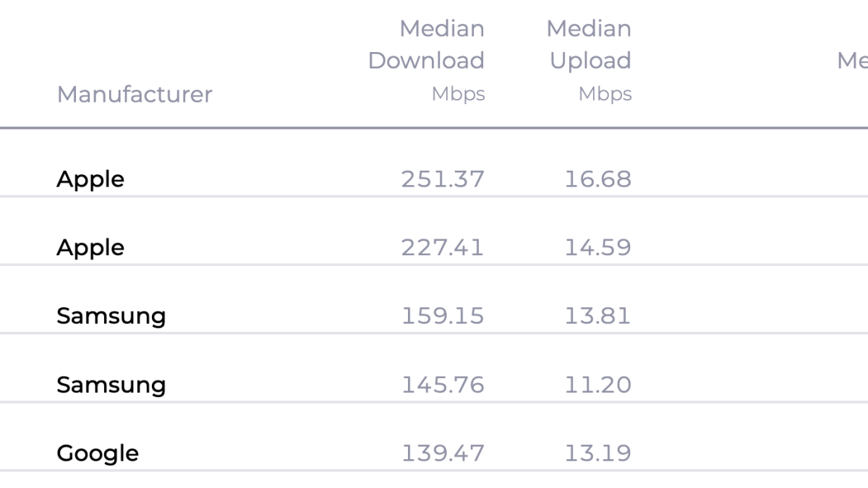Image resolution: width=868 pixels, height=488 pixels.
Task: Click the 145.76 download speed value
Action: click(x=443, y=385)
